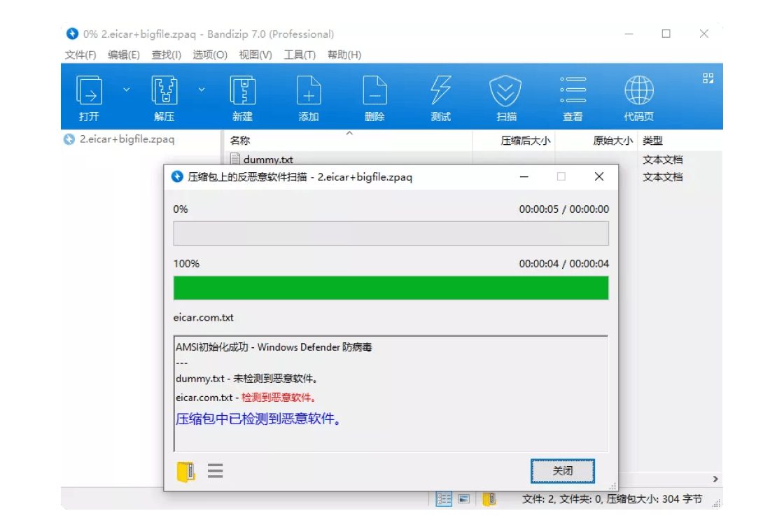Open the hamburger menu in scan dialog

tap(216, 470)
